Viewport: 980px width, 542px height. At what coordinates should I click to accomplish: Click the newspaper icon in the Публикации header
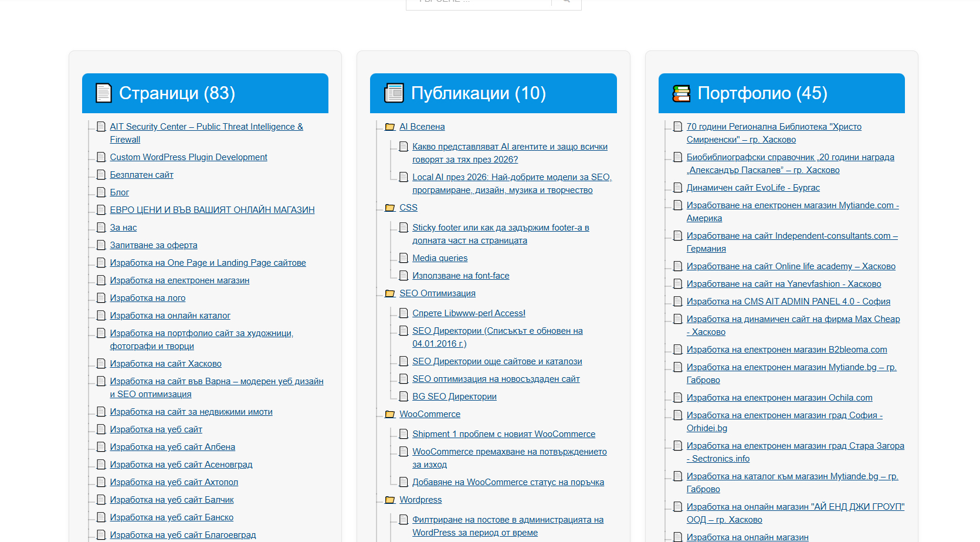coord(394,93)
